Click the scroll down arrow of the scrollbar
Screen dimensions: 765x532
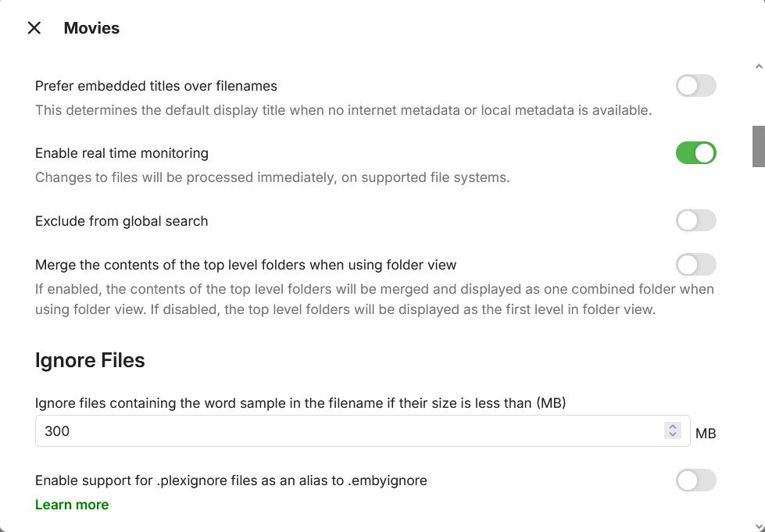point(758,526)
